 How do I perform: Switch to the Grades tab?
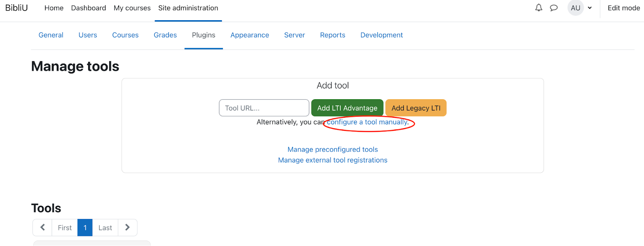pyautogui.click(x=165, y=35)
